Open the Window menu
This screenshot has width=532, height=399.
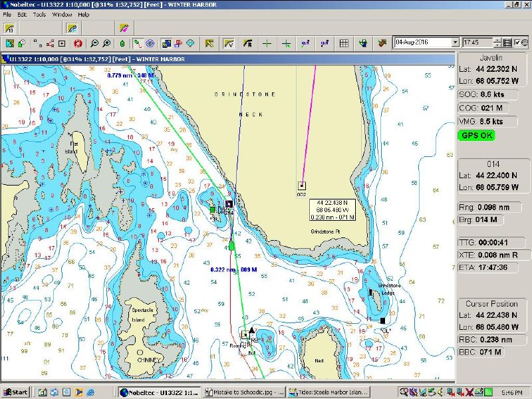pyautogui.click(x=63, y=14)
